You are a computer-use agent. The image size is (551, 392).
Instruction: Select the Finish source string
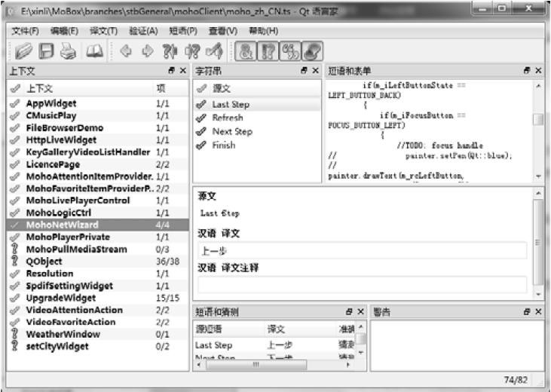pyautogui.click(x=257, y=145)
